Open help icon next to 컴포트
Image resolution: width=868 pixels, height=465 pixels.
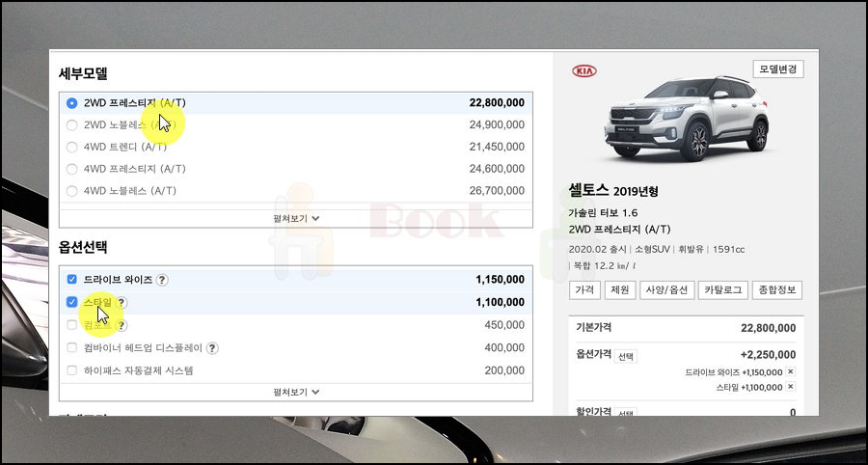[x=122, y=325]
